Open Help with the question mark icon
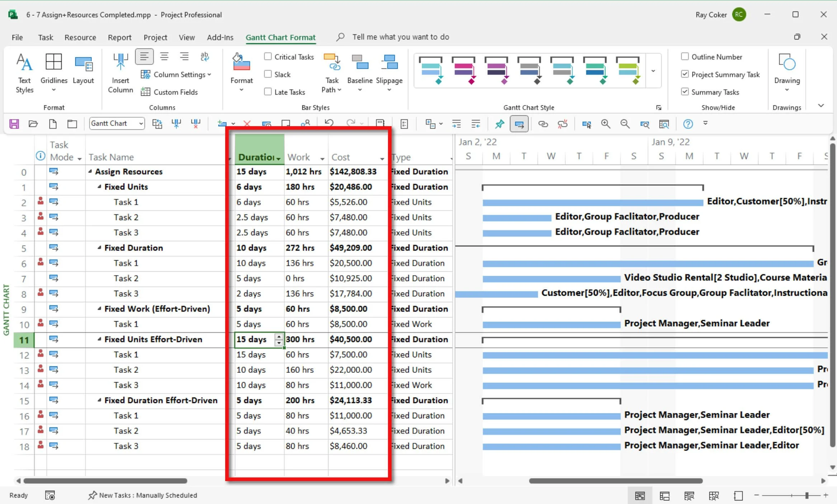This screenshot has width=837, height=504. pos(688,124)
